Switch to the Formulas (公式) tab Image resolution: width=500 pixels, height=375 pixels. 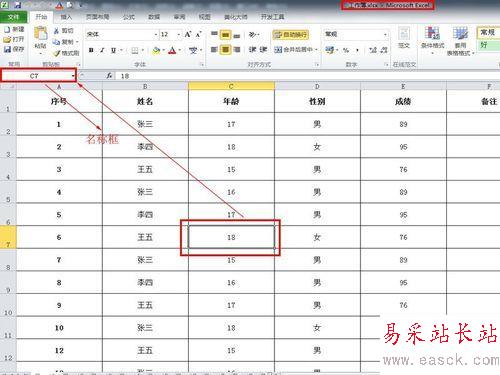pyautogui.click(x=129, y=17)
